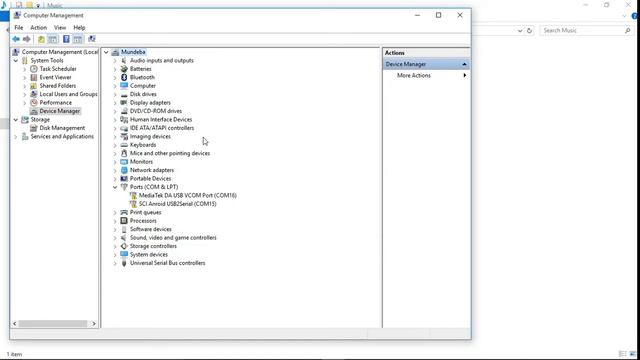The width and height of the screenshot is (640, 360).
Task: Click the Bluetooth device category icon
Action: pos(124,77)
